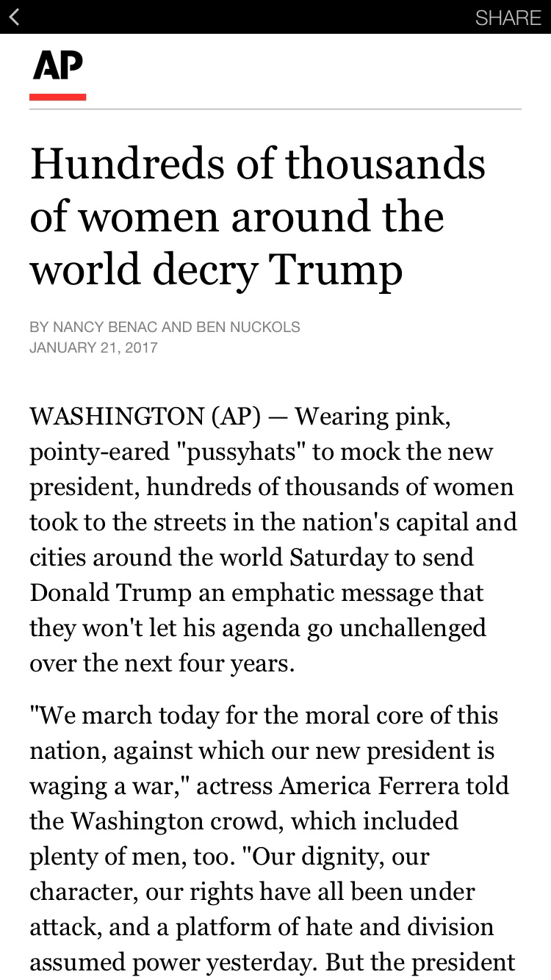Tap the AP logo
551x980 pixels.
57,65
